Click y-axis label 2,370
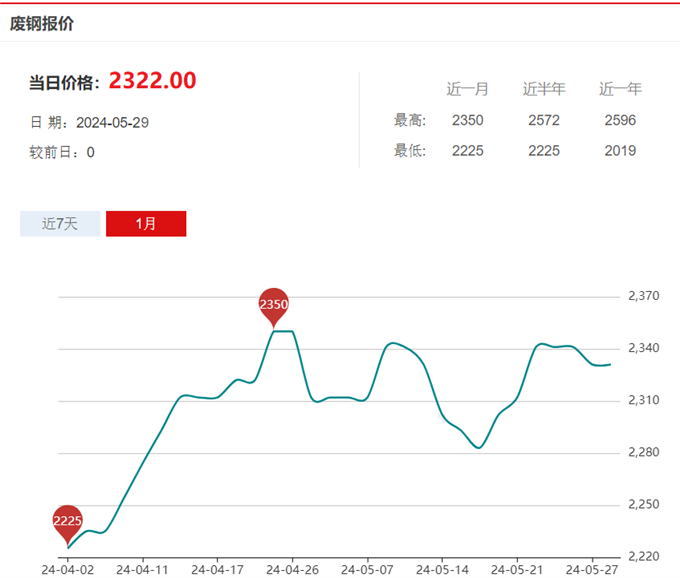The width and height of the screenshot is (680, 578). tap(644, 296)
